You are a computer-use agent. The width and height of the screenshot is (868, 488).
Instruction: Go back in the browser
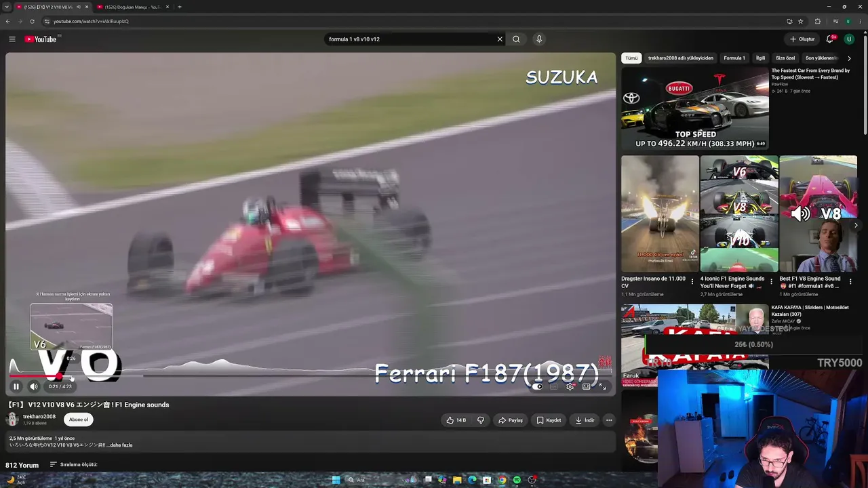(7, 21)
